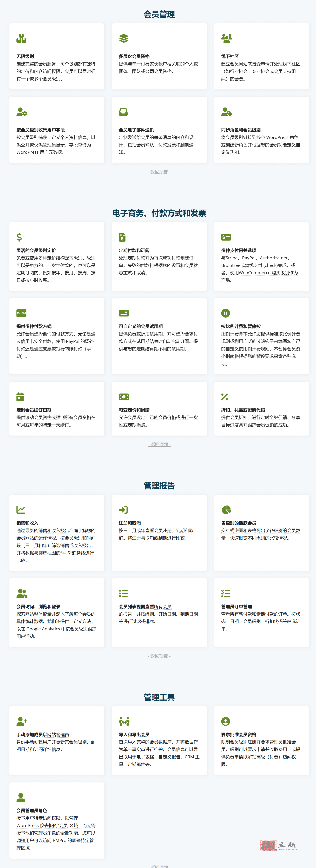The height and width of the screenshot is (868, 316).
Task: Click the 导入和导出会员 card title
Action: point(134,735)
